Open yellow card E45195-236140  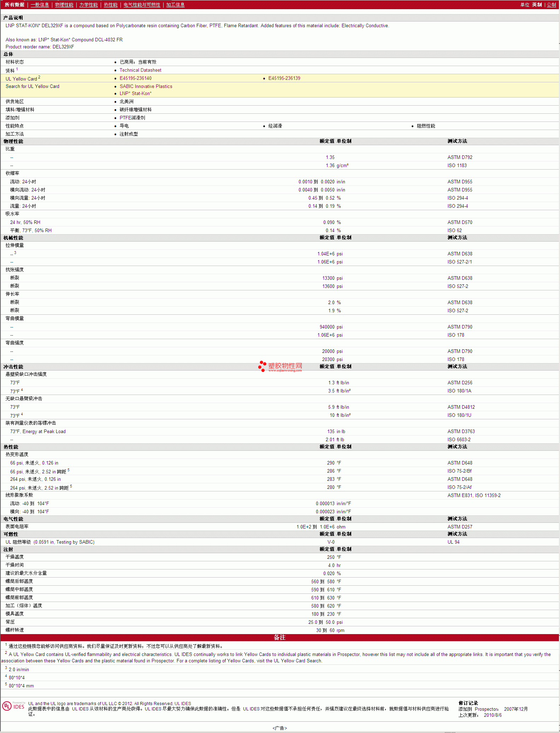point(135,78)
